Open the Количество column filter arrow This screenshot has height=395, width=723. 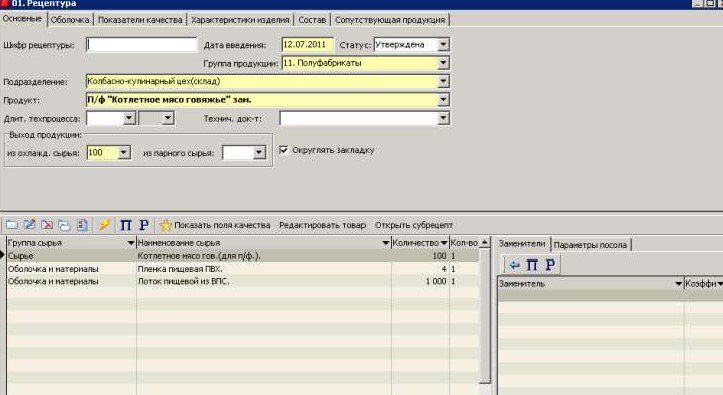(444, 243)
